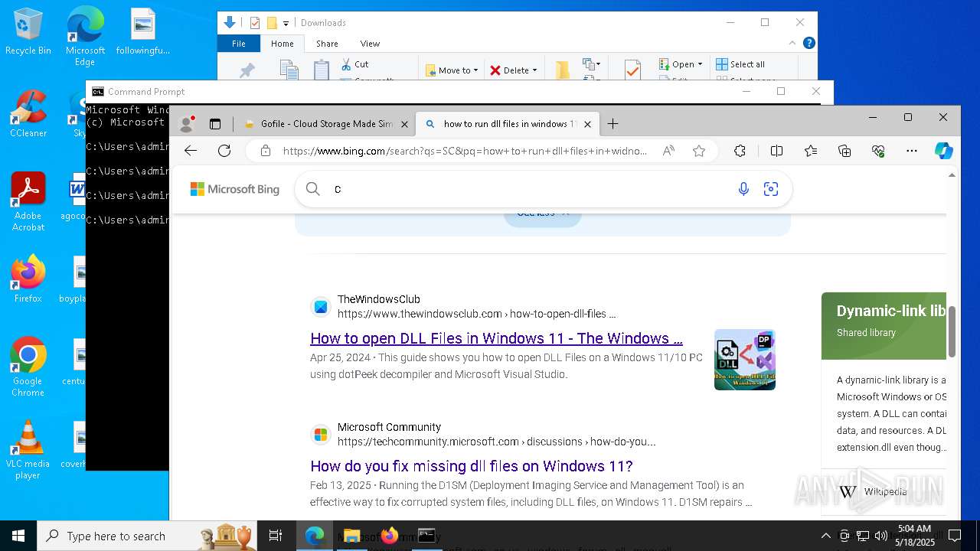Image resolution: width=980 pixels, height=551 pixels.
Task: Select Adobe Acrobat desktop shortcut
Action: tap(28, 202)
